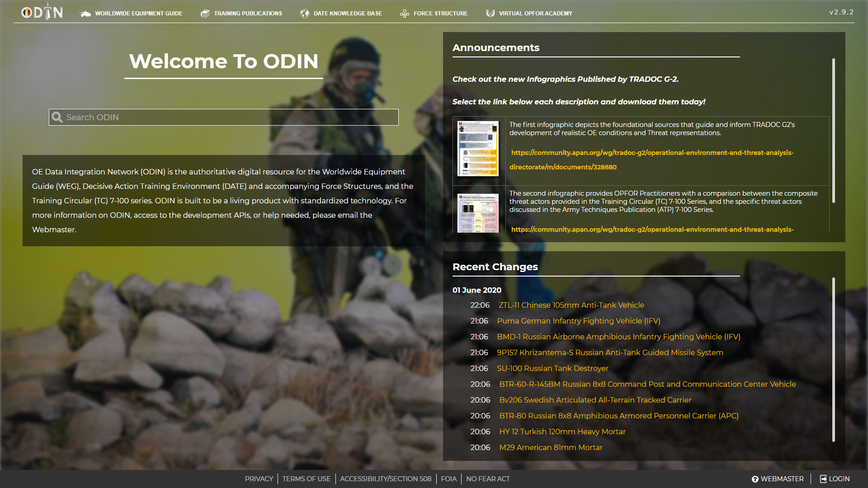Click the ODIN logo in header
The image size is (868, 488).
(x=42, y=12)
